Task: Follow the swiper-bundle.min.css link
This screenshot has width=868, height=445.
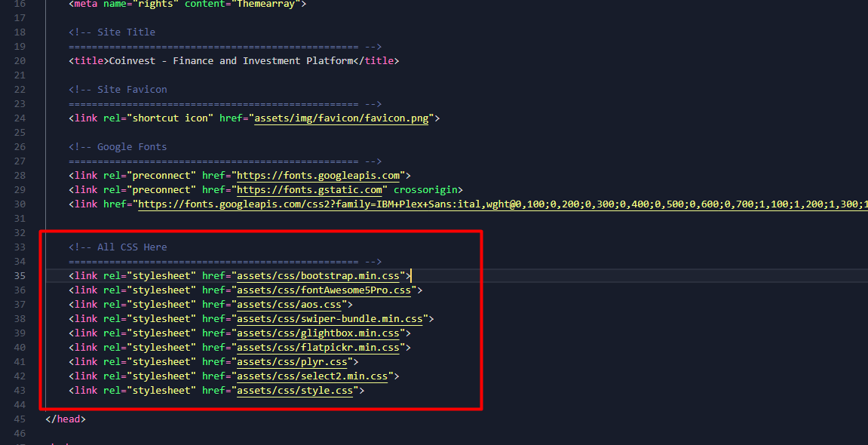Action: tap(330, 319)
